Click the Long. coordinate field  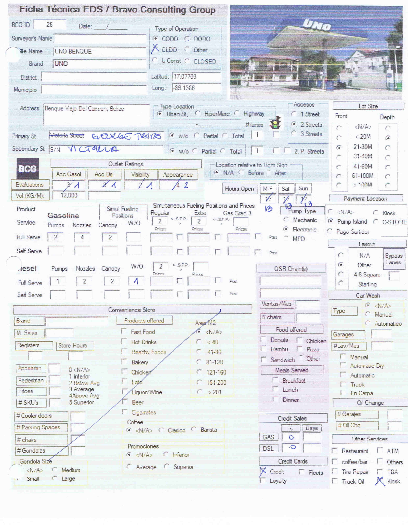click(197, 88)
